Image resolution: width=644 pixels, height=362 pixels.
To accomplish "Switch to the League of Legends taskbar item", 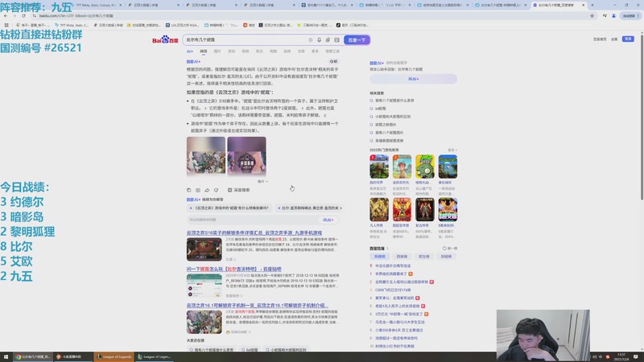I will point(114,356).
